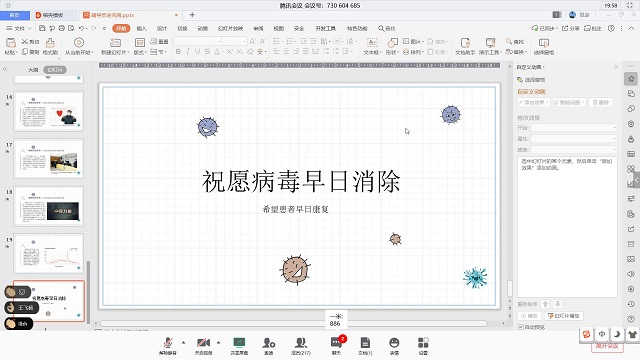Open the selection pane button
Viewport: 640px width, 360px height.
click(x=544, y=46)
